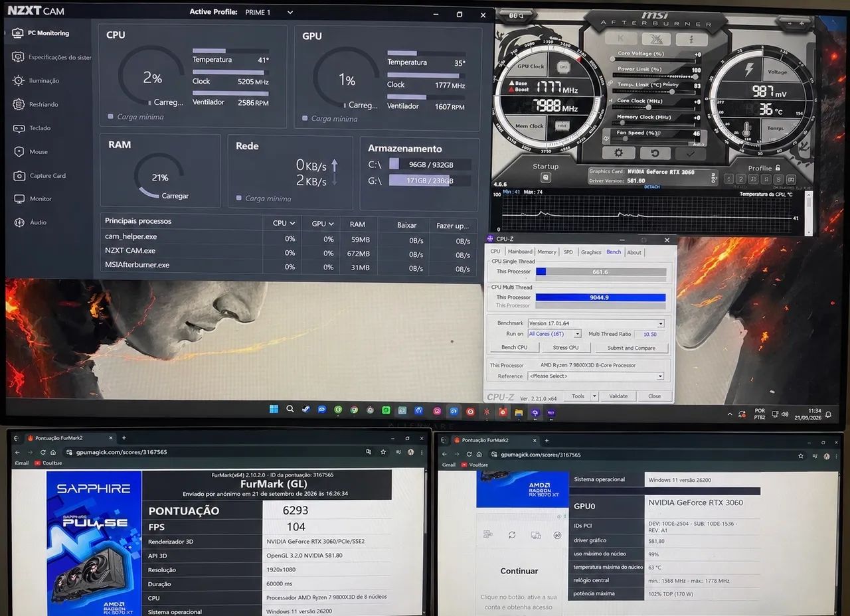Open new tab in FurMark (GL) score browser
Screen dimensions: 850x616
coord(124,437)
